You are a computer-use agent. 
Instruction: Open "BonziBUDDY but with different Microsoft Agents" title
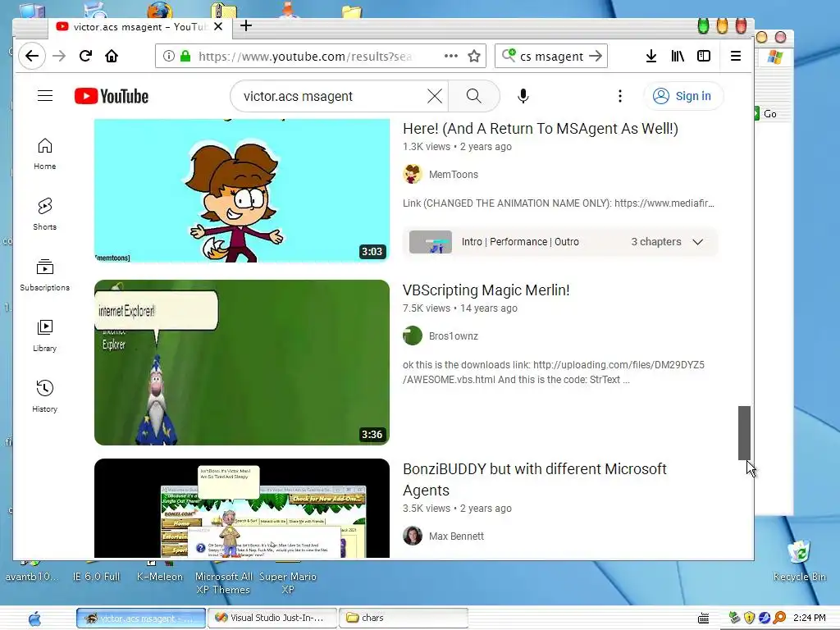[535, 479]
